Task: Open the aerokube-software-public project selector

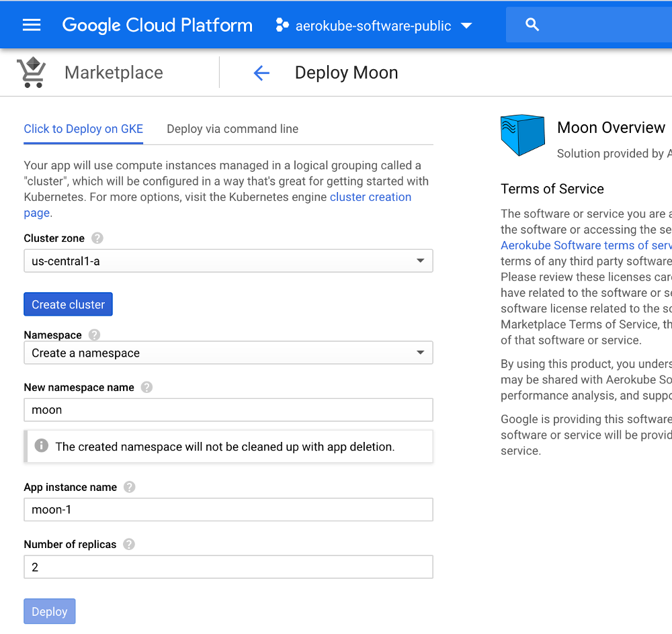Action: click(374, 26)
